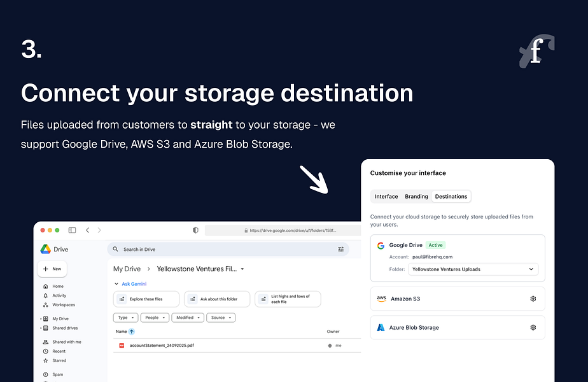The width and height of the screenshot is (588, 382).
Task: Click the AWS logo in Amazon S3 row
Action: coord(381,299)
